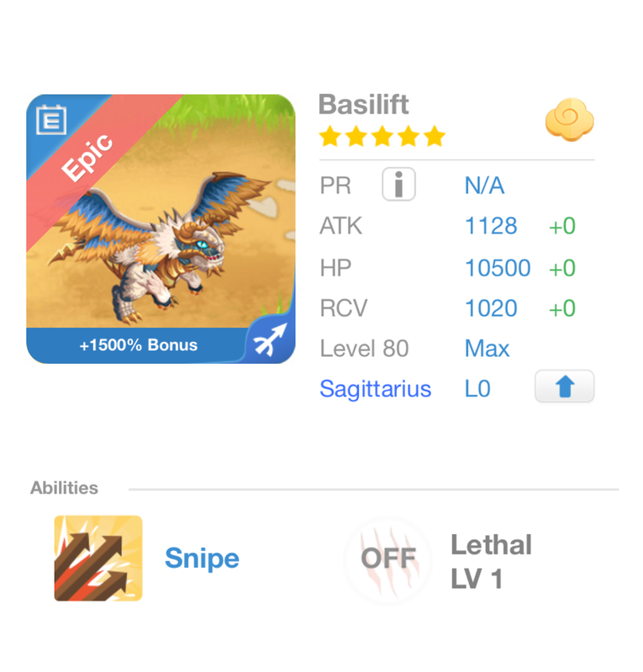Open the Abilities section header

click(x=63, y=487)
